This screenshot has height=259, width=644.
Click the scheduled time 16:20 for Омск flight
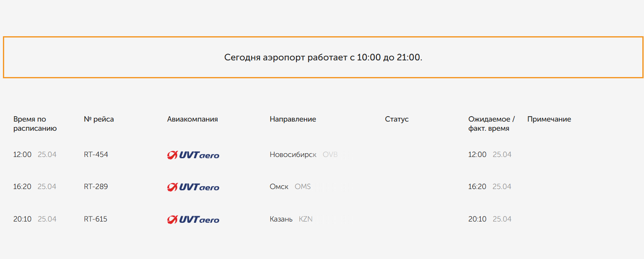tap(22, 187)
